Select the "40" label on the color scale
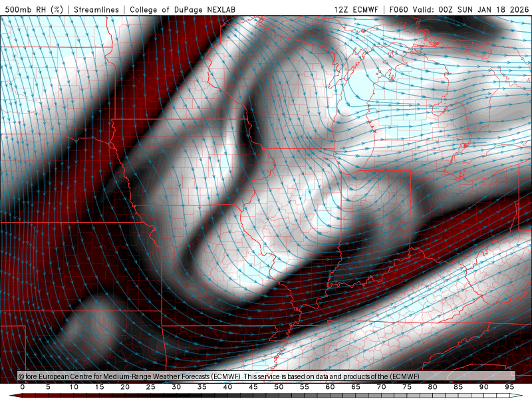The width and height of the screenshot is (532, 399). click(227, 387)
